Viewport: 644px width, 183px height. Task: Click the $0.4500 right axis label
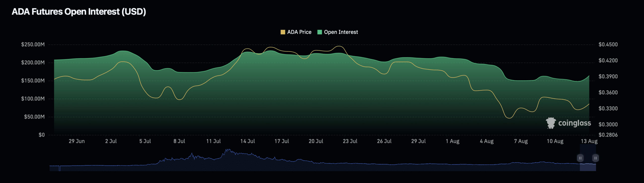click(x=608, y=45)
